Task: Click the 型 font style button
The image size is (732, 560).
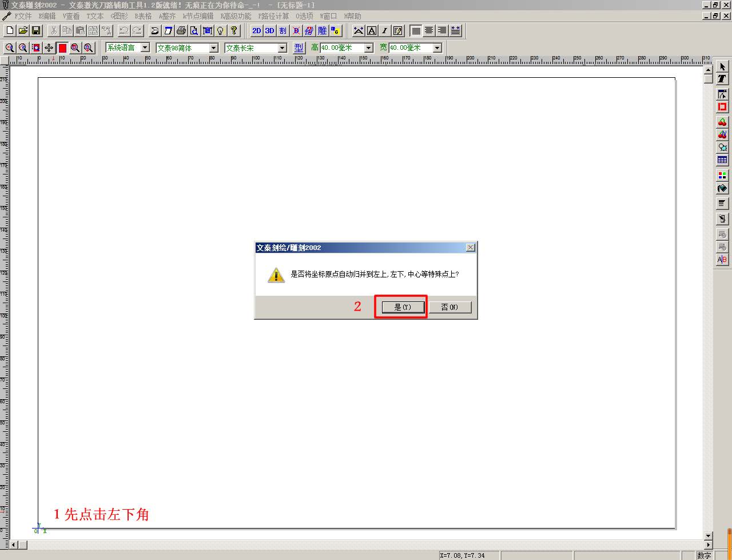Action: pos(299,48)
